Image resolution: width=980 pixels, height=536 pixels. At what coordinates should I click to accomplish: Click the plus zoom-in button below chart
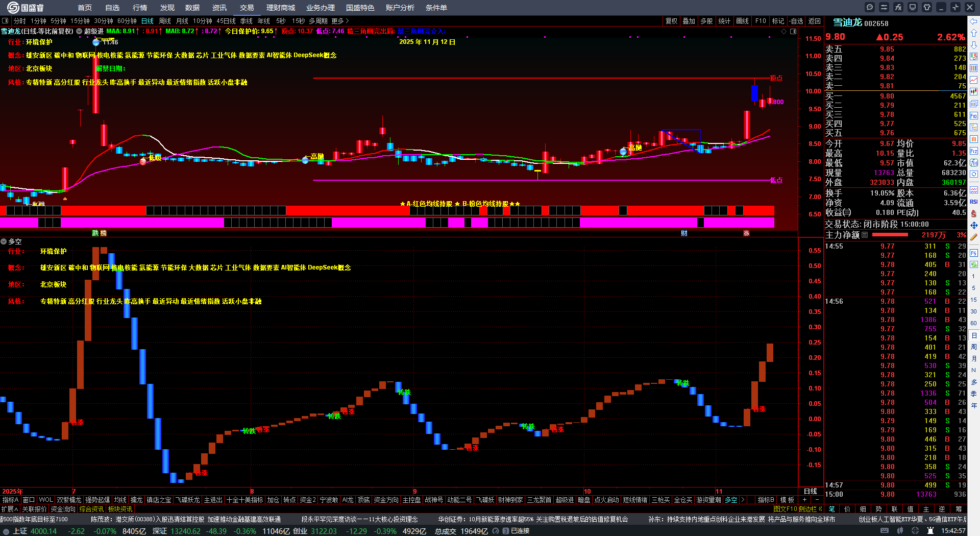pos(805,500)
